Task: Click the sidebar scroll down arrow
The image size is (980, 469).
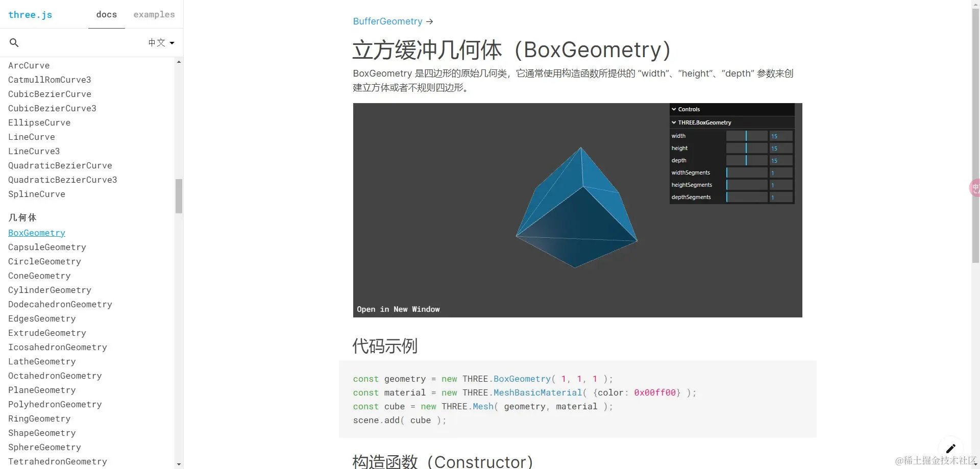Action: coord(179,464)
